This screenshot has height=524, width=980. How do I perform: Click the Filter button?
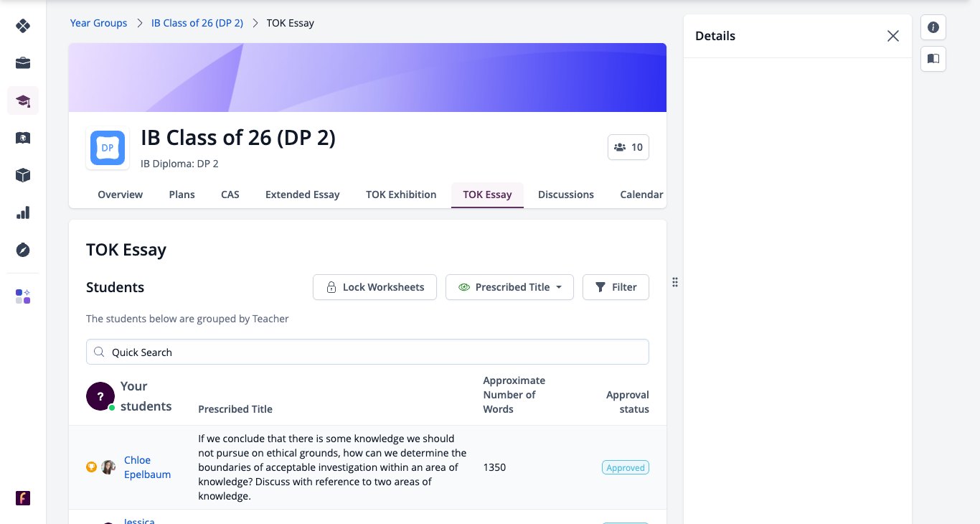[616, 287]
